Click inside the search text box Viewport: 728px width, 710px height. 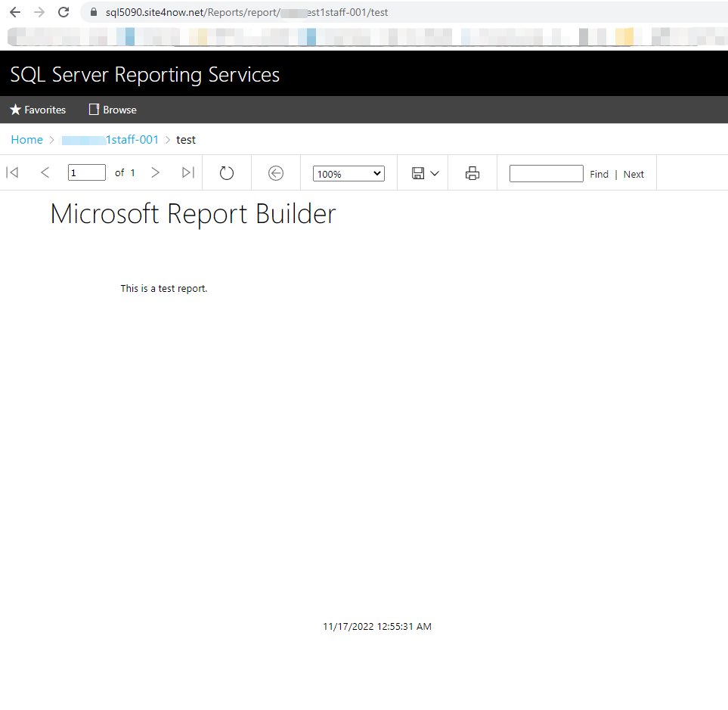[x=546, y=173]
